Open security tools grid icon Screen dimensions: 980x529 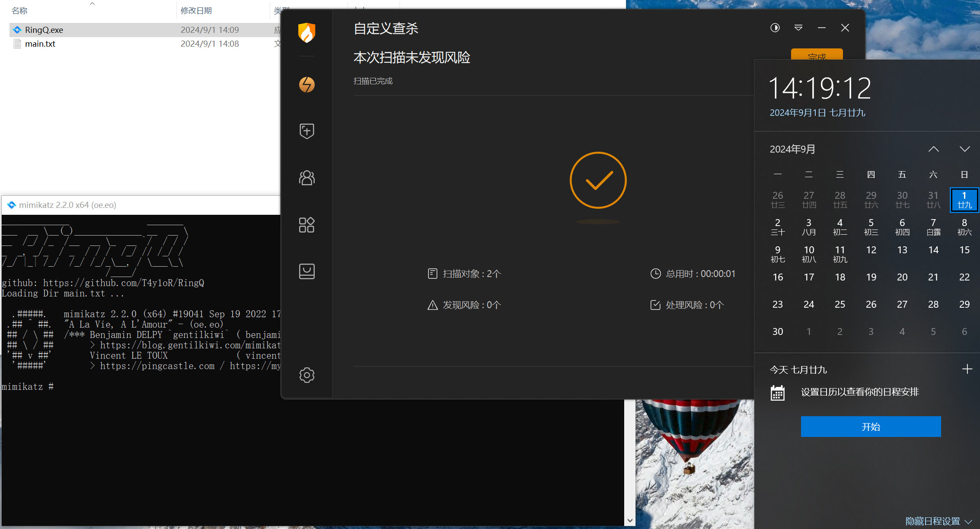click(x=306, y=225)
